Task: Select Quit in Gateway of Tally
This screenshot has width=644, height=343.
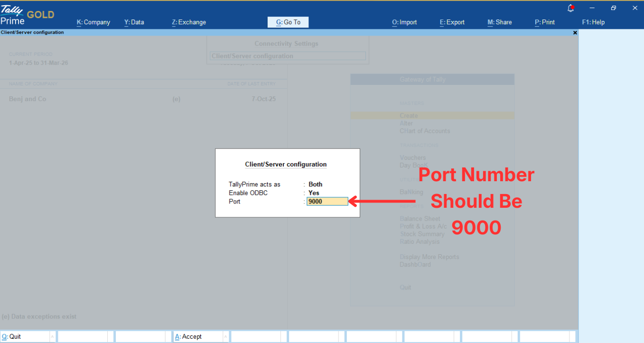Action: click(405, 287)
